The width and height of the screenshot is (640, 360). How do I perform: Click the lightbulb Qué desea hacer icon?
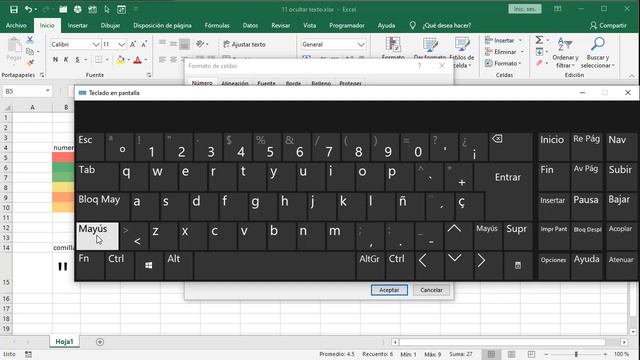click(412, 25)
